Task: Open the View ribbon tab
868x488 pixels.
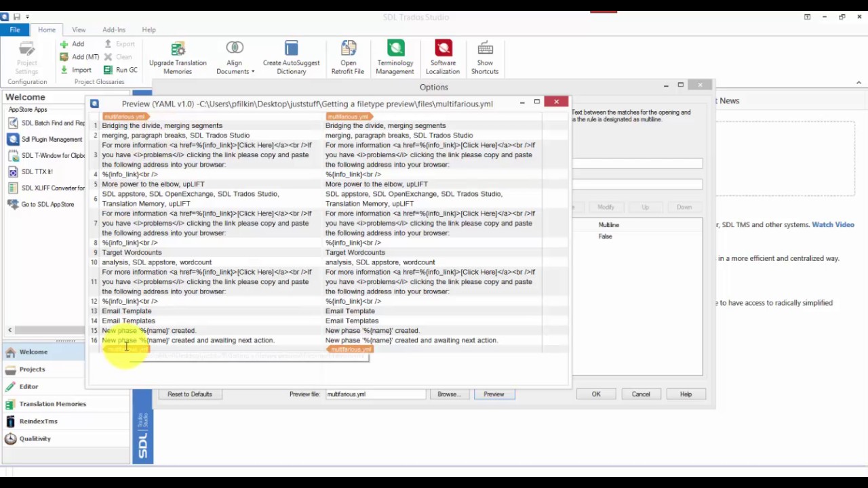Action: point(79,30)
